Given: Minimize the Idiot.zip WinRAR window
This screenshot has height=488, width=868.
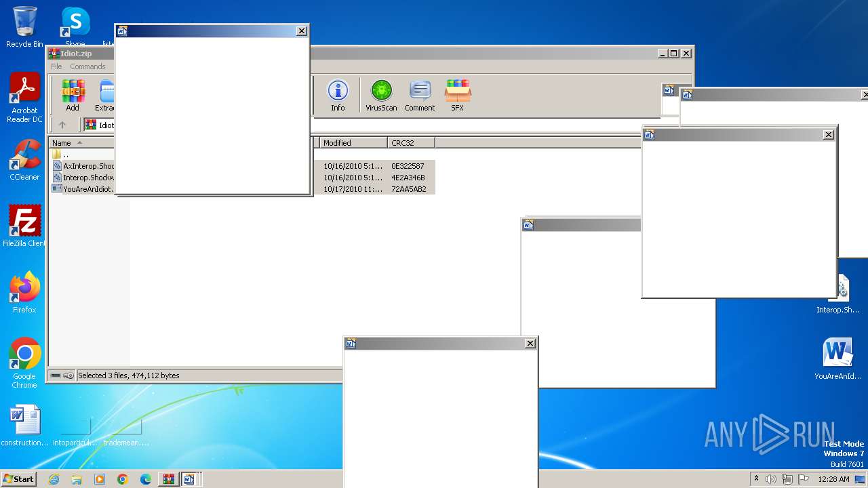Looking at the screenshot, I should click(662, 53).
